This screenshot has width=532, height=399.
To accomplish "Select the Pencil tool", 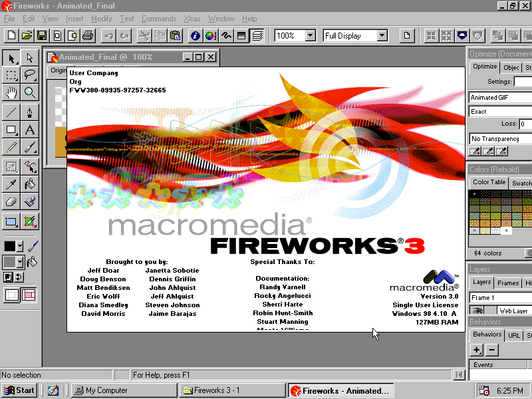I will 11,147.
